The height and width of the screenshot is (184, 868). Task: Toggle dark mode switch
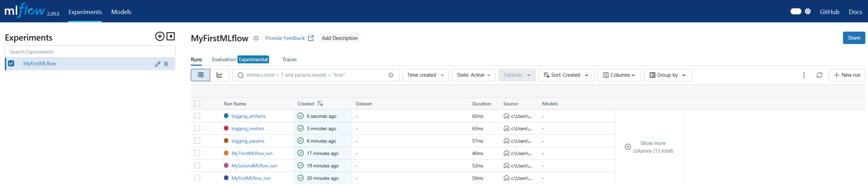coord(795,11)
